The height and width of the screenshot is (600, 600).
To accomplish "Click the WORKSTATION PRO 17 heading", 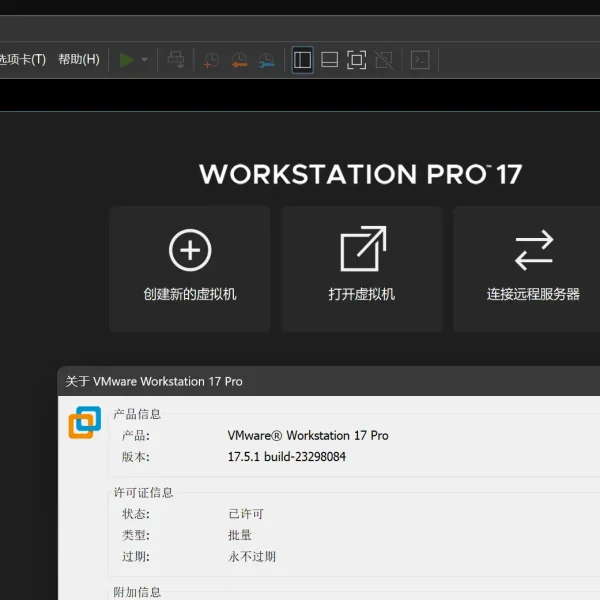I will click(361, 174).
